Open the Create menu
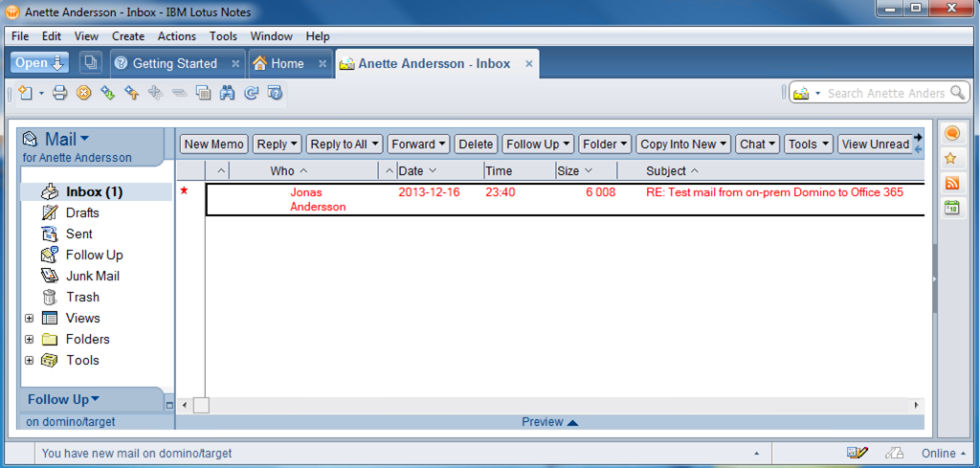The height and width of the screenshot is (468, 980). click(x=128, y=36)
